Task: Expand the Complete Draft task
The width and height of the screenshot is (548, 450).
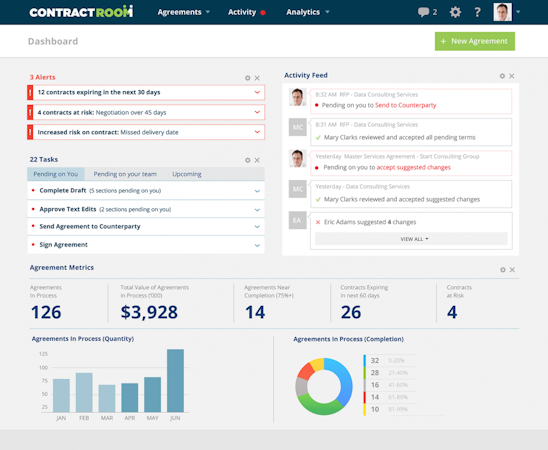Action: [257, 191]
